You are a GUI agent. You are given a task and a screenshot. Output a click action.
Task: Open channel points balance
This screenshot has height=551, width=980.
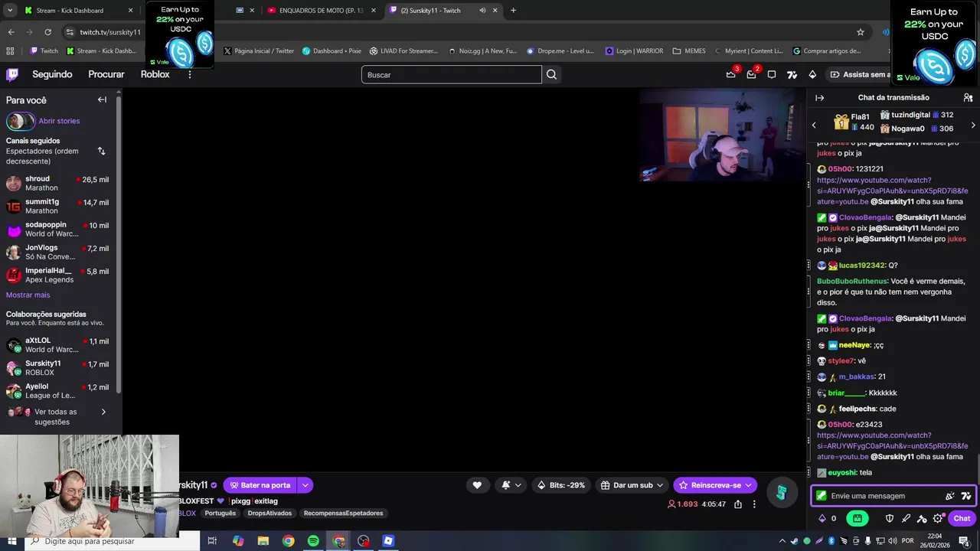click(827, 518)
